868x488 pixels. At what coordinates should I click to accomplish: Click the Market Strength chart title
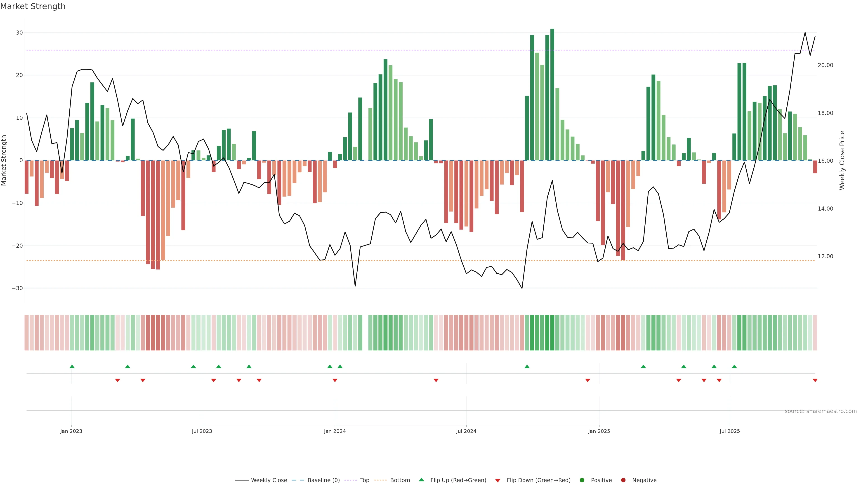[33, 6]
